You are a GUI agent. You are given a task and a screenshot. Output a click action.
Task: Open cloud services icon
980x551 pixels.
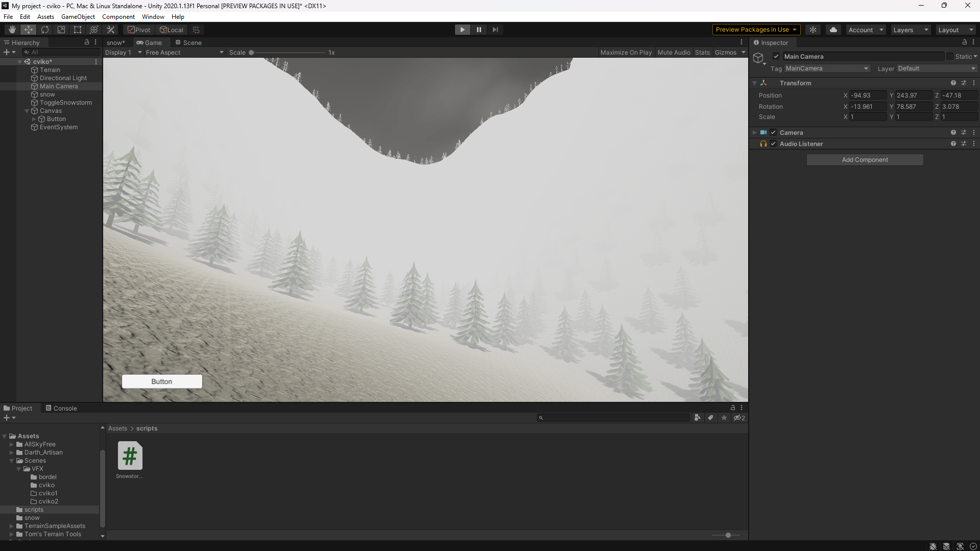pos(833,30)
